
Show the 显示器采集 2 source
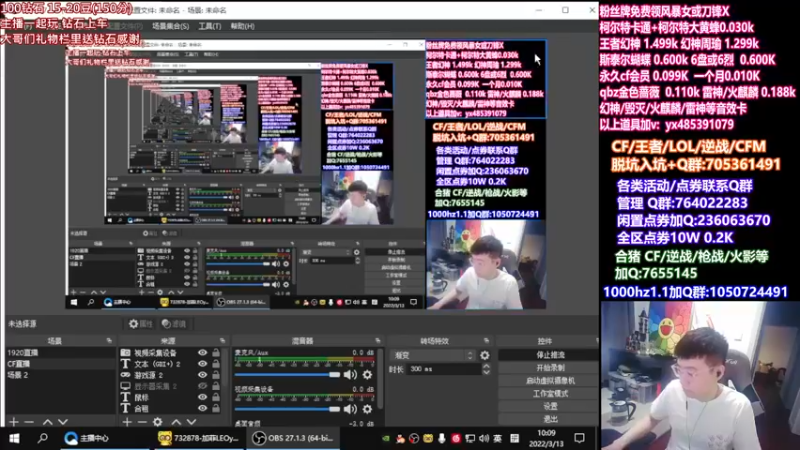click(x=203, y=386)
